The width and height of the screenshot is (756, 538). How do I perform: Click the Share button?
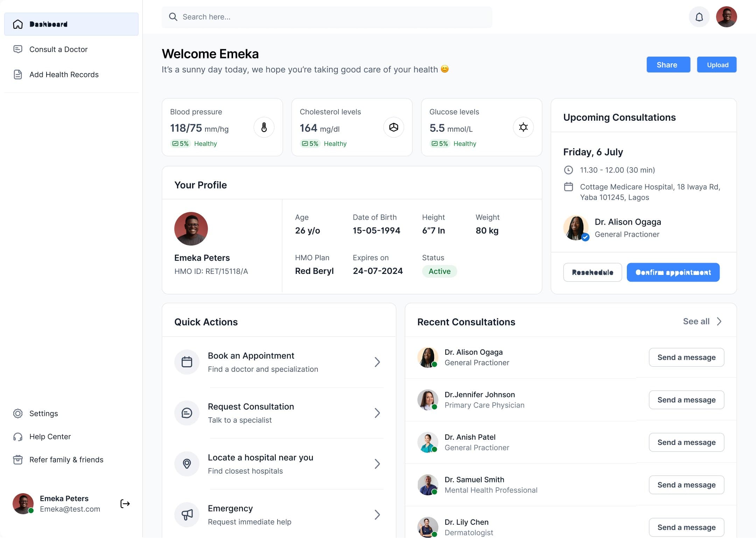pyautogui.click(x=668, y=65)
